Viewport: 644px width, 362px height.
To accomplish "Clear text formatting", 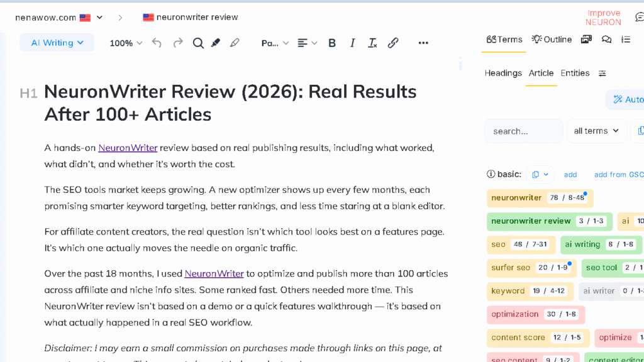I will (372, 43).
